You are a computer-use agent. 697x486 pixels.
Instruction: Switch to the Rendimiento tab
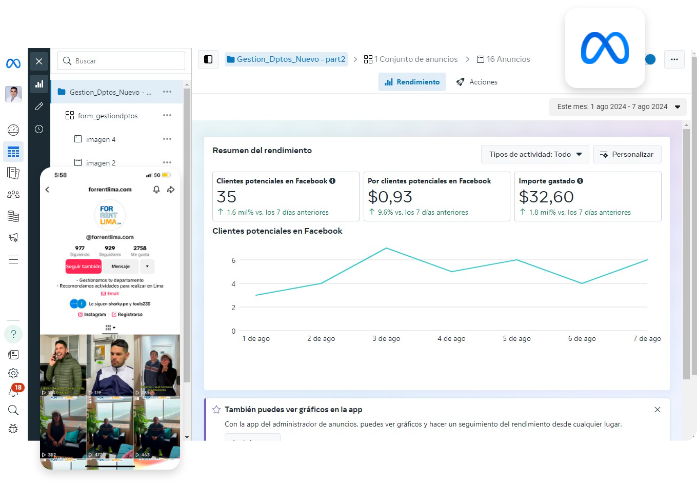click(x=411, y=82)
